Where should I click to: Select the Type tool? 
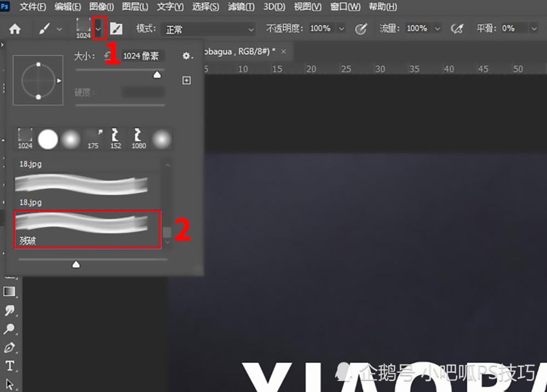tap(10, 366)
